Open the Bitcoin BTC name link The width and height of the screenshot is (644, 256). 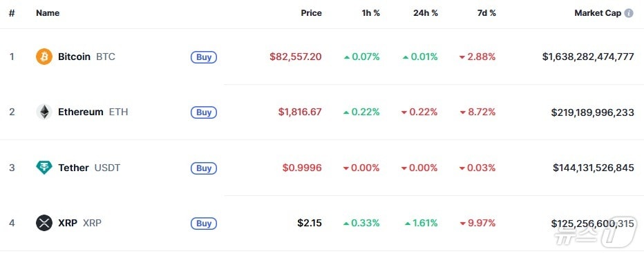[x=86, y=57]
